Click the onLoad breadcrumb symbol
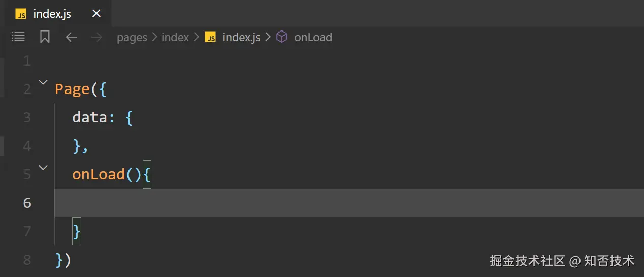Image resolution: width=644 pixels, height=277 pixels. (313, 37)
